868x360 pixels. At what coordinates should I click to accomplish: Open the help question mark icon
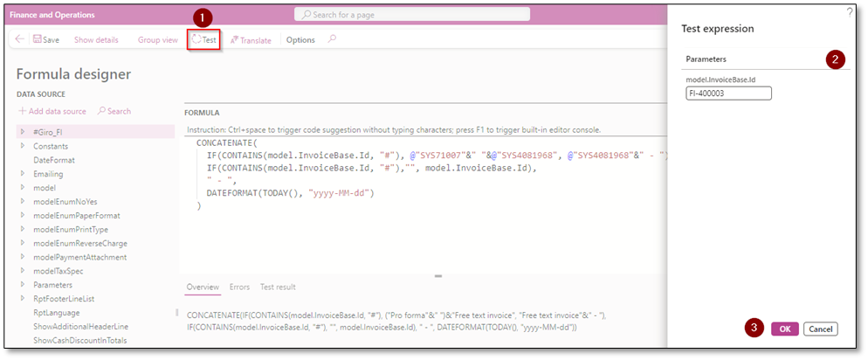(x=850, y=10)
